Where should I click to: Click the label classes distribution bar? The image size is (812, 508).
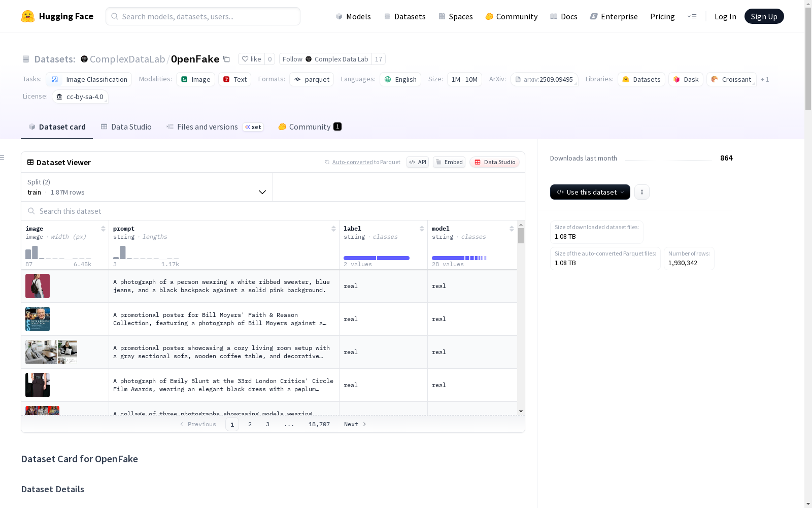(377, 258)
